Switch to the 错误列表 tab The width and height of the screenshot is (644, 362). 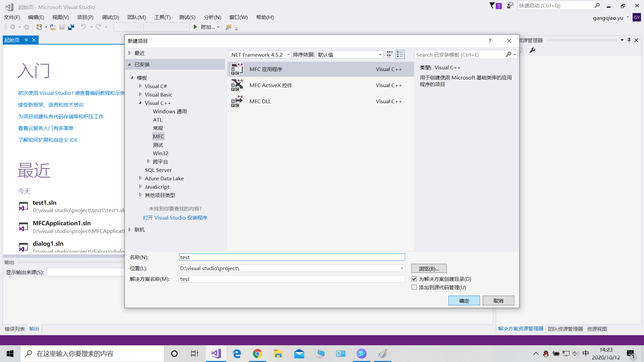coord(15,329)
